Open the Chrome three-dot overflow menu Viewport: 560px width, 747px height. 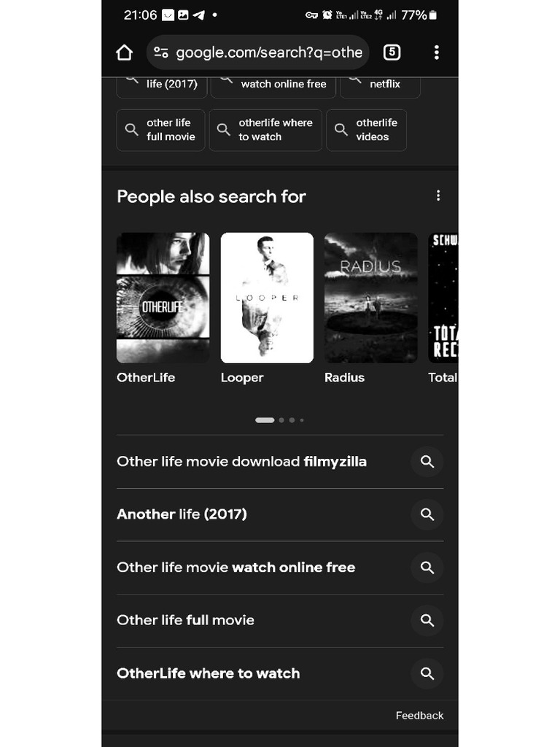[436, 53]
